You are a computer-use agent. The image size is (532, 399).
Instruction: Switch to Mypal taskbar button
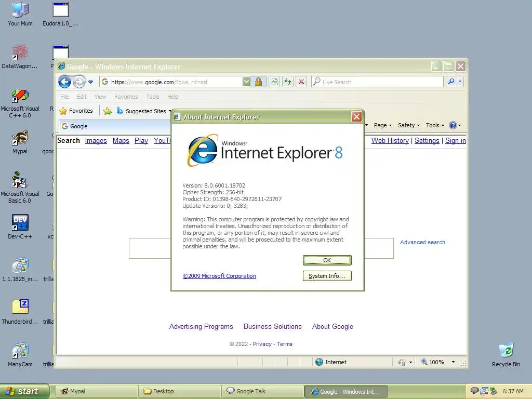[x=96, y=391]
